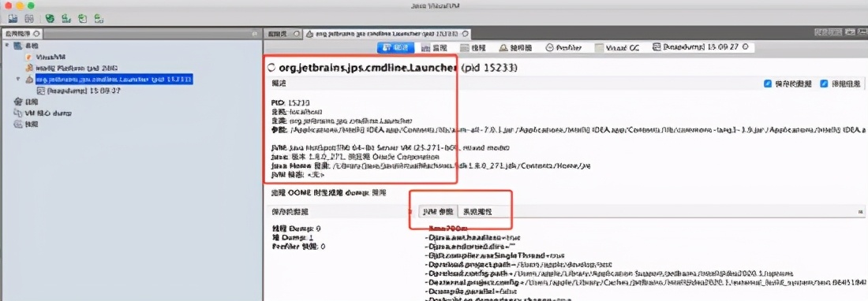Open the Overview subtab
This screenshot has height=301, width=868.
(395, 48)
